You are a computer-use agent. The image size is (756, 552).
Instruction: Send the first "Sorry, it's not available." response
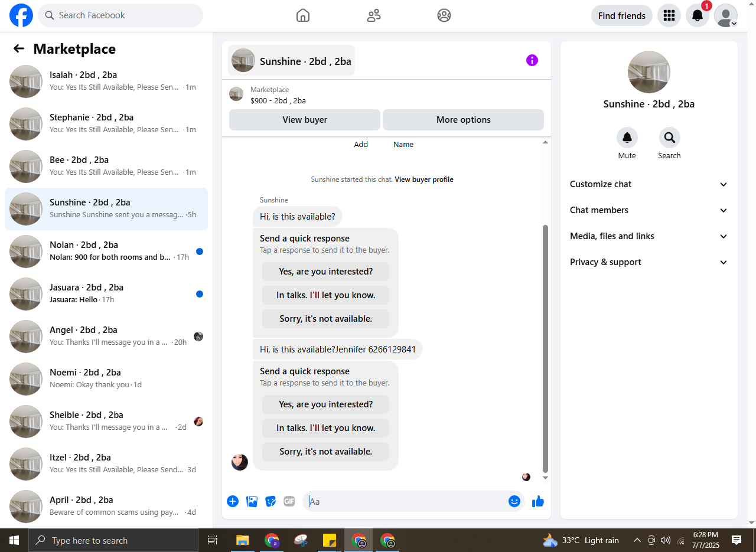point(326,319)
